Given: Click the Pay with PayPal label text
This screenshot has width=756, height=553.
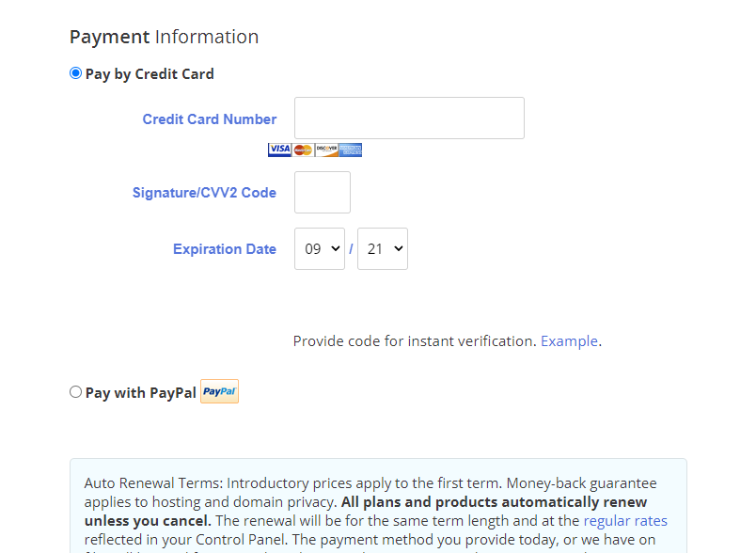Looking at the screenshot, I should coord(141,393).
